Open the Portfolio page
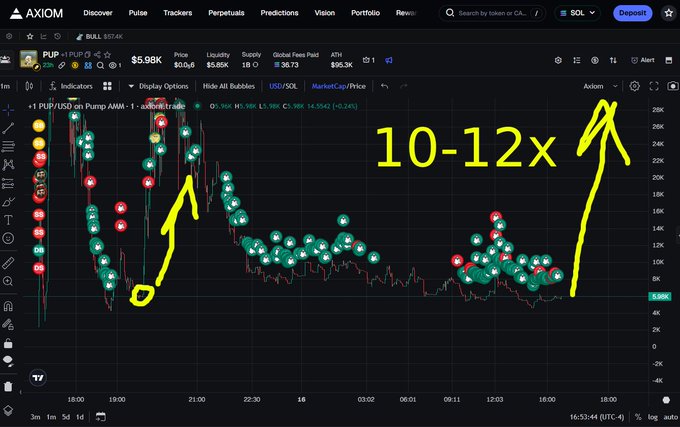Screen dimensions: 680x427 365,13
